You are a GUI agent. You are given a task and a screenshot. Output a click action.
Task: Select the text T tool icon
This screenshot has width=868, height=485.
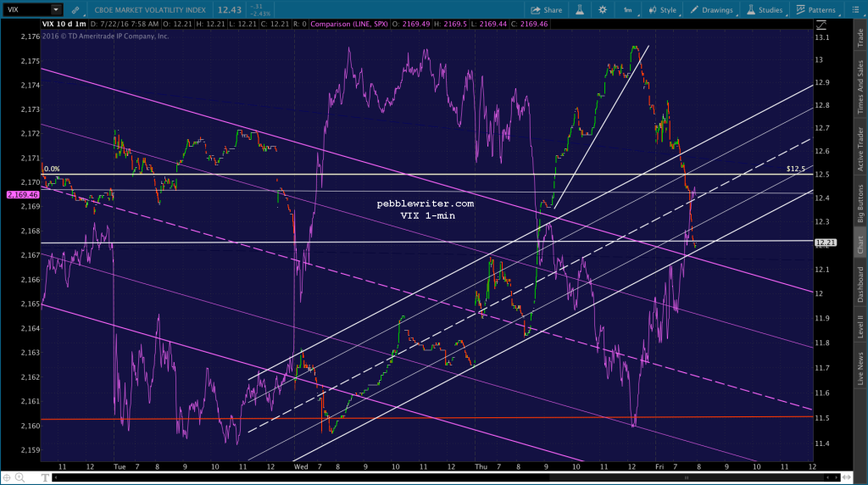point(45,477)
